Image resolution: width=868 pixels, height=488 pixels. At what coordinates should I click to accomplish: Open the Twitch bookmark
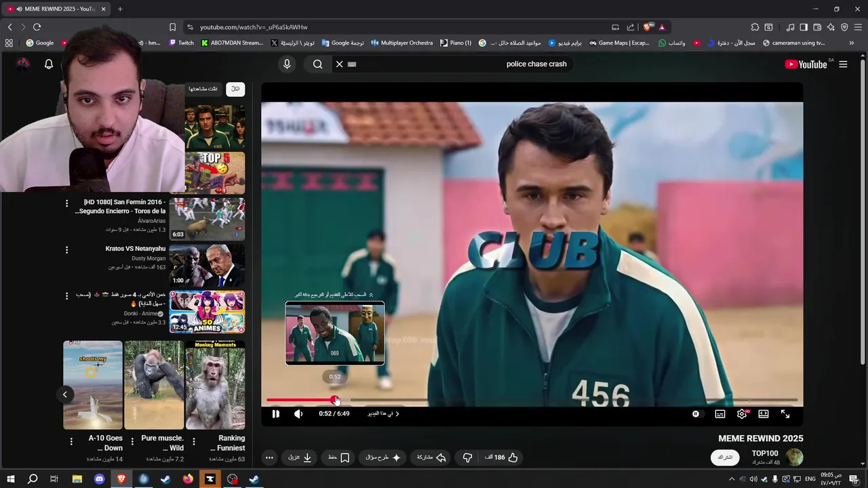pos(181,43)
